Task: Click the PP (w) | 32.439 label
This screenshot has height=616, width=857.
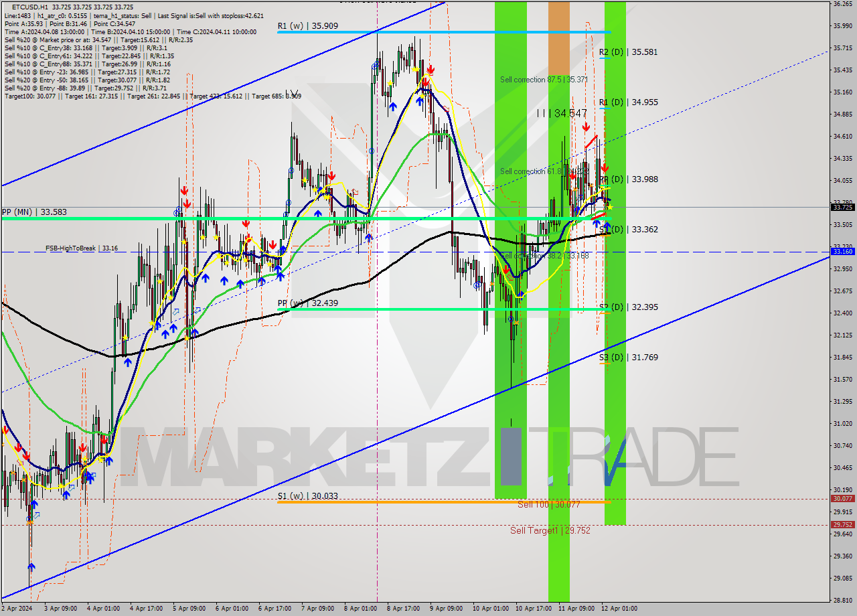Action: coord(308,303)
